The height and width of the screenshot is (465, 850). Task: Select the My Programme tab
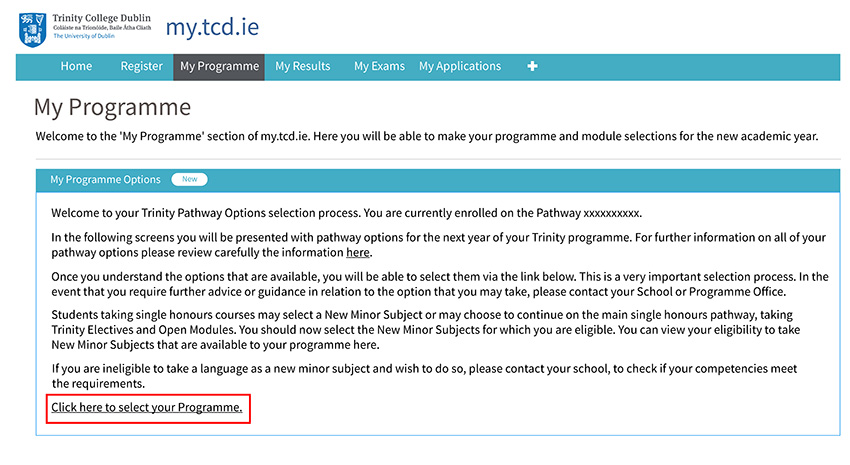tap(219, 67)
